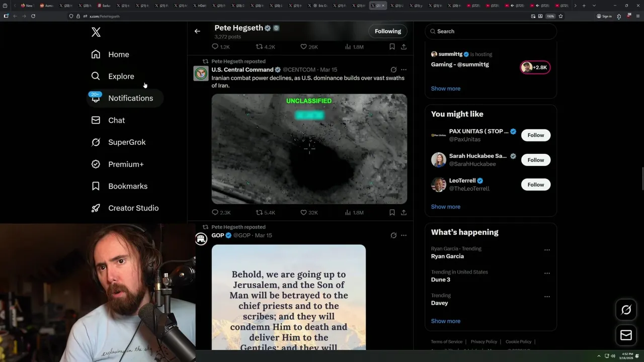This screenshot has height=362, width=644.
Task: Bookmark the top post with 26K likes
Action: pos(392,47)
